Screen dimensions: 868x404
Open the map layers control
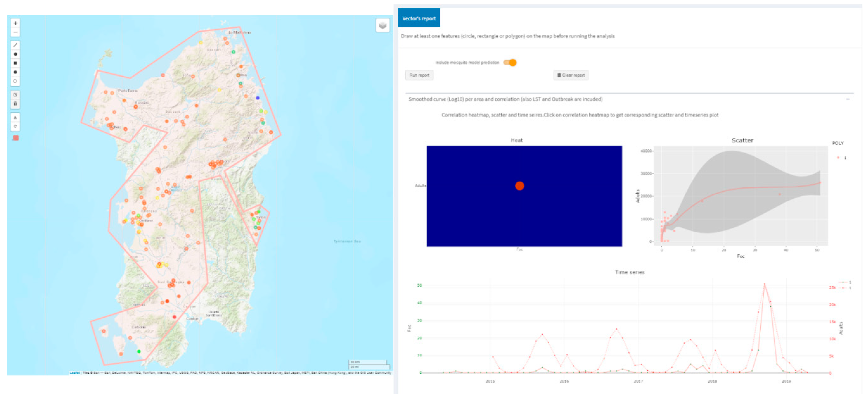pyautogui.click(x=382, y=25)
